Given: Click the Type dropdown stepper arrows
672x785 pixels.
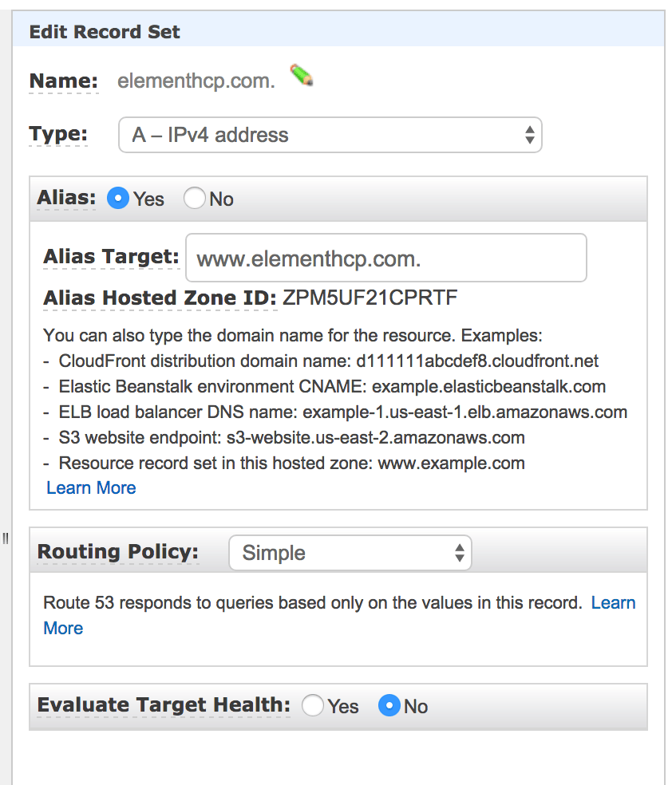Looking at the screenshot, I should point(529,134).
